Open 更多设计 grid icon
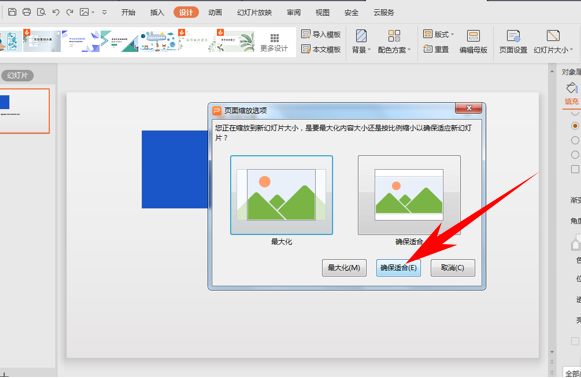The height and width of the screenshot is (378, 581). (274, 38)
